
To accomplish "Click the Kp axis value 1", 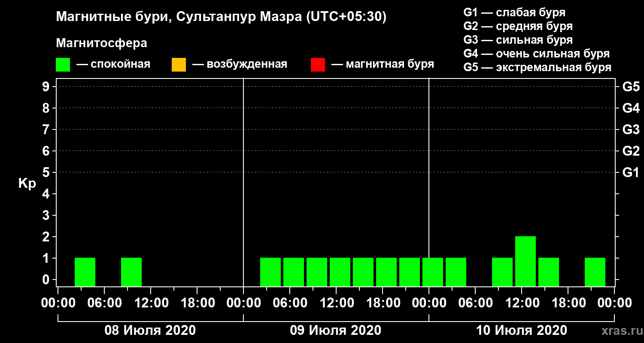I will point(47,259).
